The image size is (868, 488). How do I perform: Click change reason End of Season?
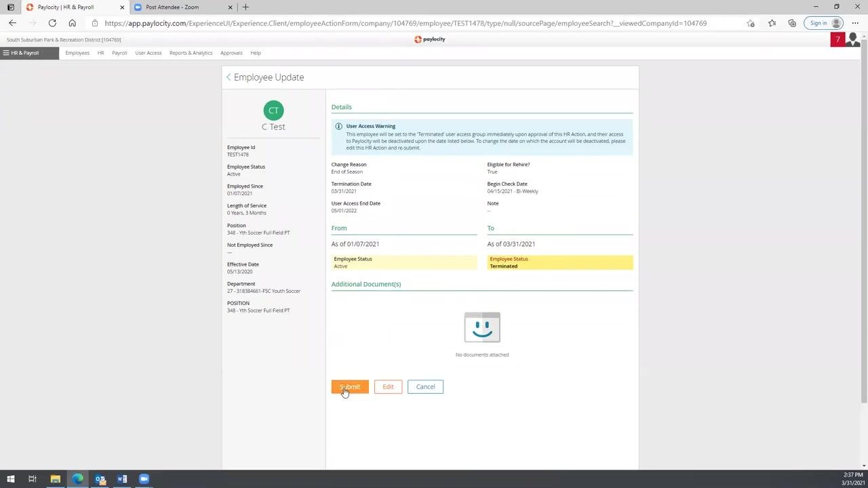coord(347,171)
